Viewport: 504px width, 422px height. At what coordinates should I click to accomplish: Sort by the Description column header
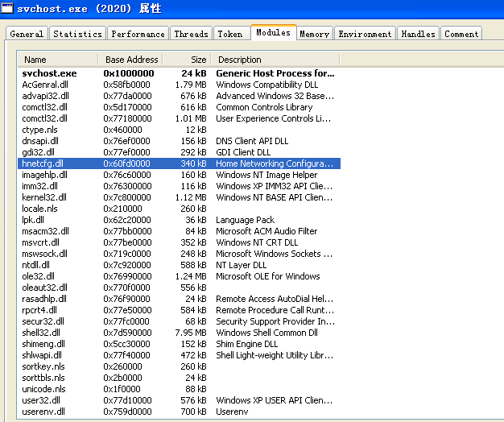point(275,60)
